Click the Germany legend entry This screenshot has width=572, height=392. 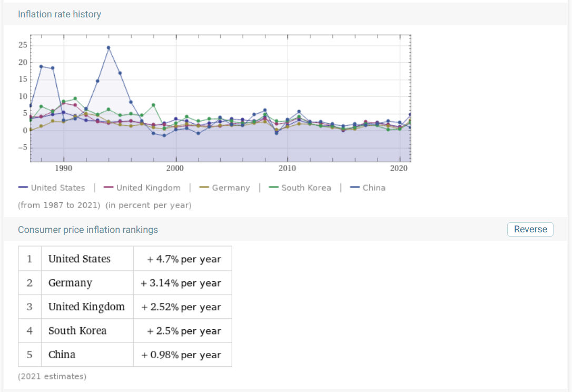(224, 188)
